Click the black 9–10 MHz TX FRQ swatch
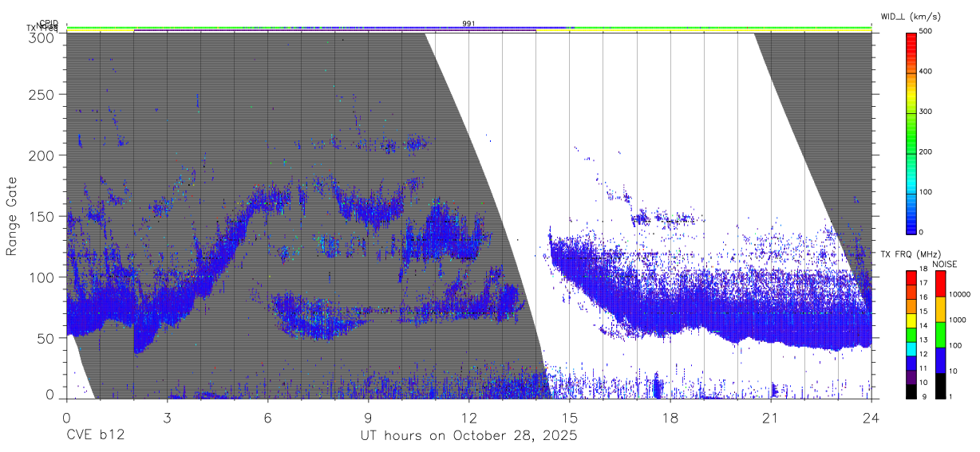The height and width of the screenshot is (452, 980). coord(911,391)
